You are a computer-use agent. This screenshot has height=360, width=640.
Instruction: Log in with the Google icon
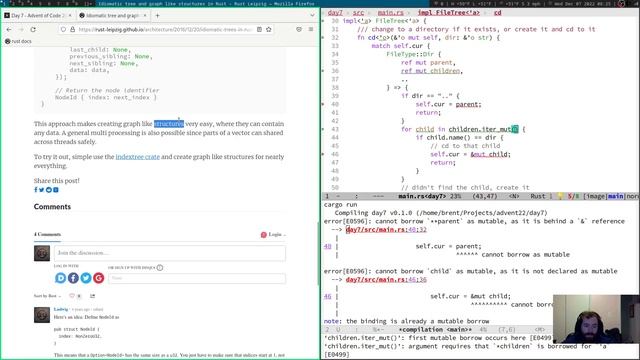click(98, 278)
